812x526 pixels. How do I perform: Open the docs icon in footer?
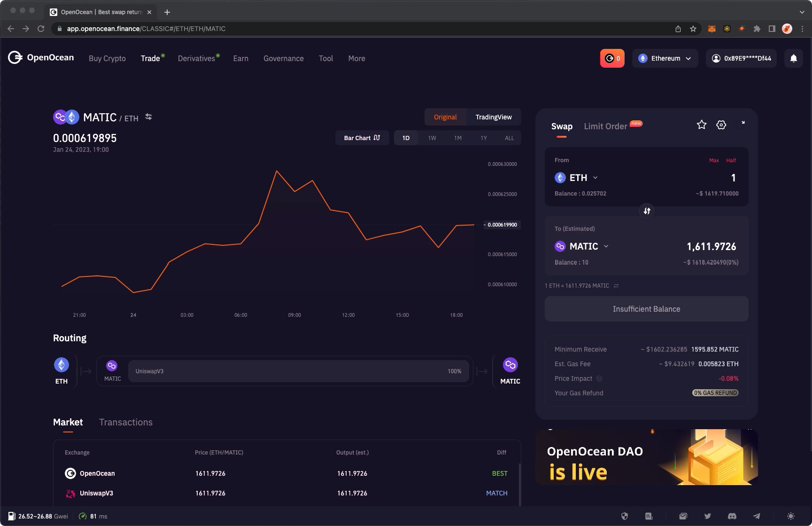point(649,516)
